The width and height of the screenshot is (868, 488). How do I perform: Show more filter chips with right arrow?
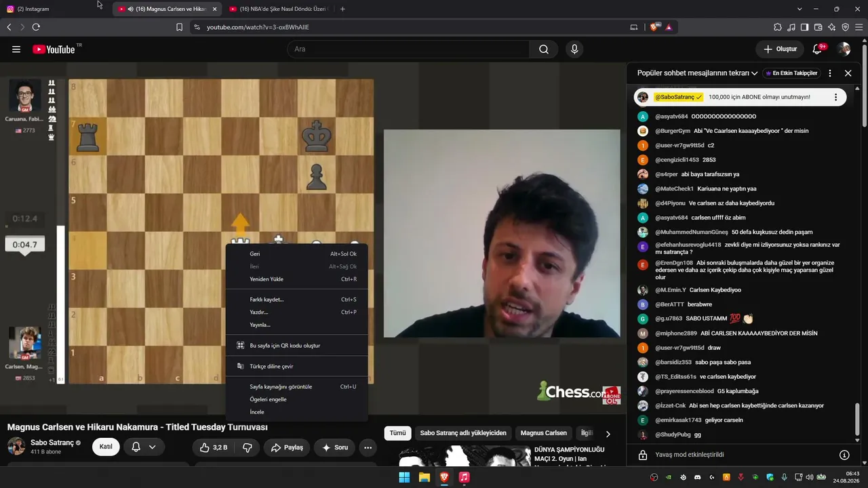click(x=608, y=434)
